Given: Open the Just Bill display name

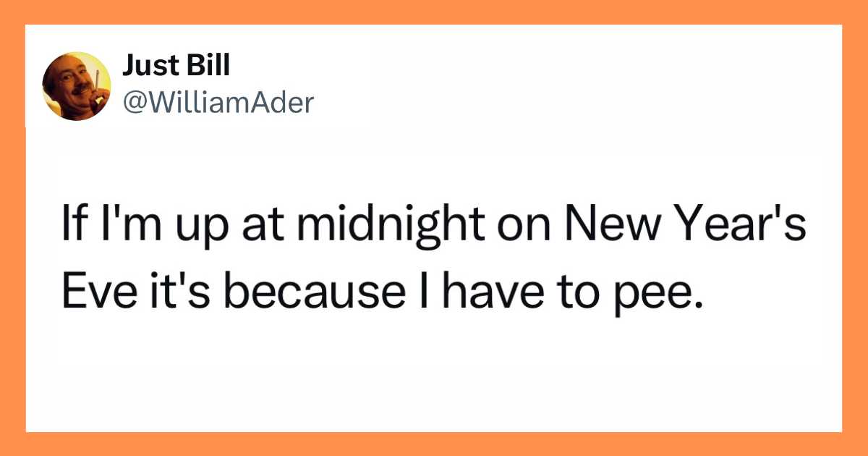Looking at the screenshot, I should 176,67.
